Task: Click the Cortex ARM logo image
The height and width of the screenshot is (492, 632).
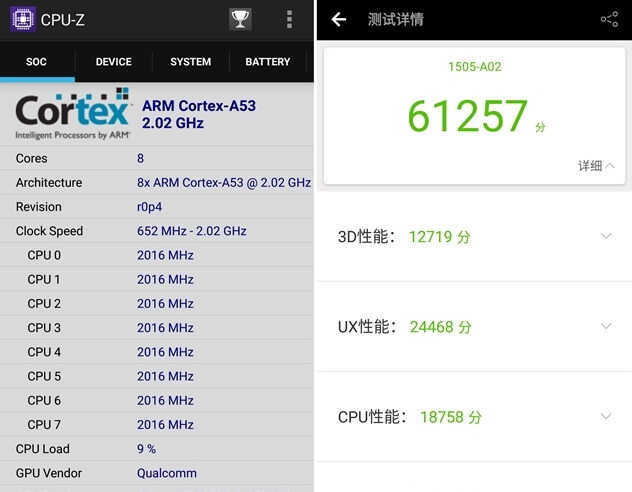Action: click(x=73, y=115)
